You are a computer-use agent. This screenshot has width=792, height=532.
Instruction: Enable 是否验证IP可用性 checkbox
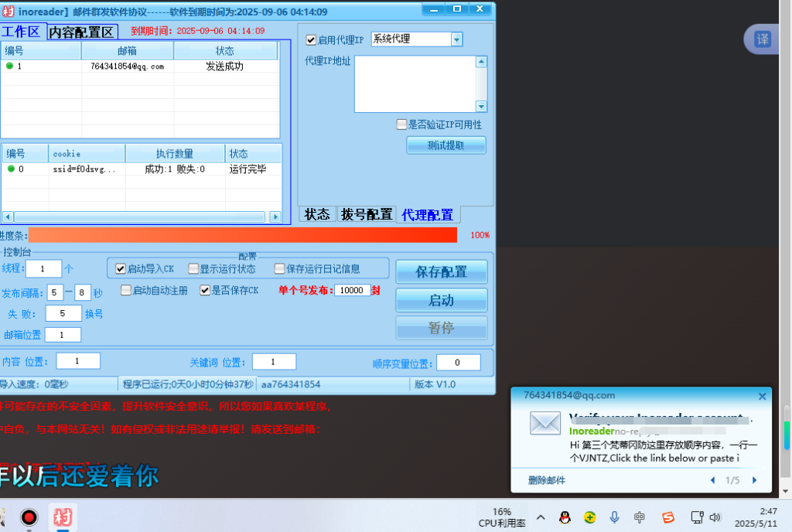[401, 124]
